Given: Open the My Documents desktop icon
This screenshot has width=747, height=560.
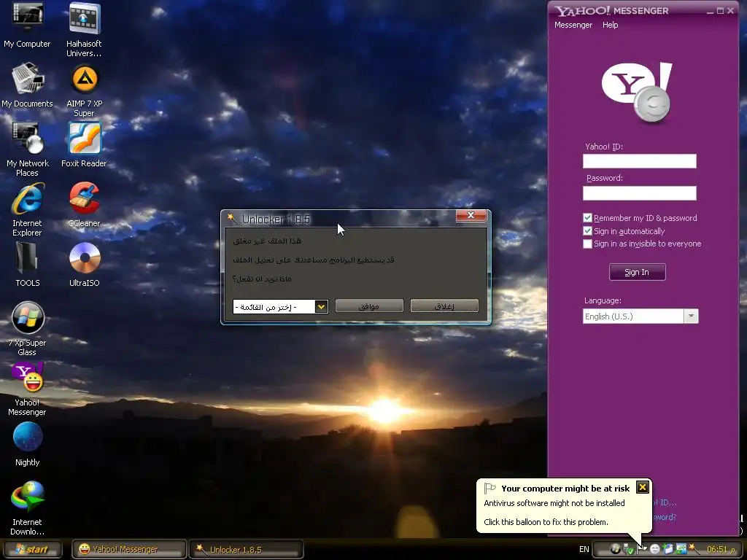Looking at the screenshot, I should pyautogui.click(x=27, y=85).
